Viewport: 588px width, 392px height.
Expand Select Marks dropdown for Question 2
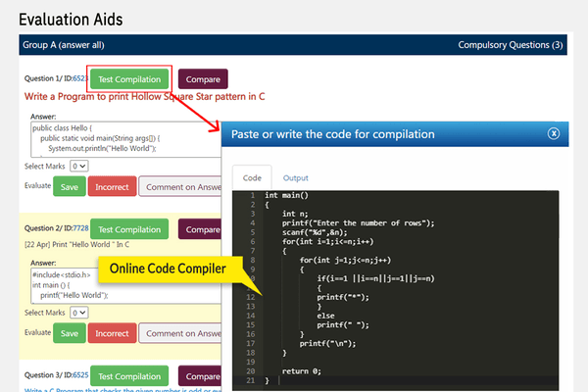coord(79,313)
